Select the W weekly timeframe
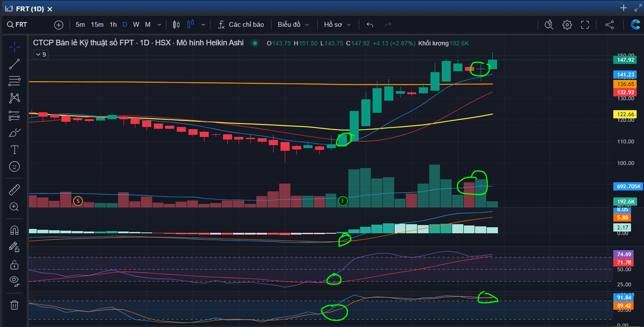The image size is (644, 327). 136,25
